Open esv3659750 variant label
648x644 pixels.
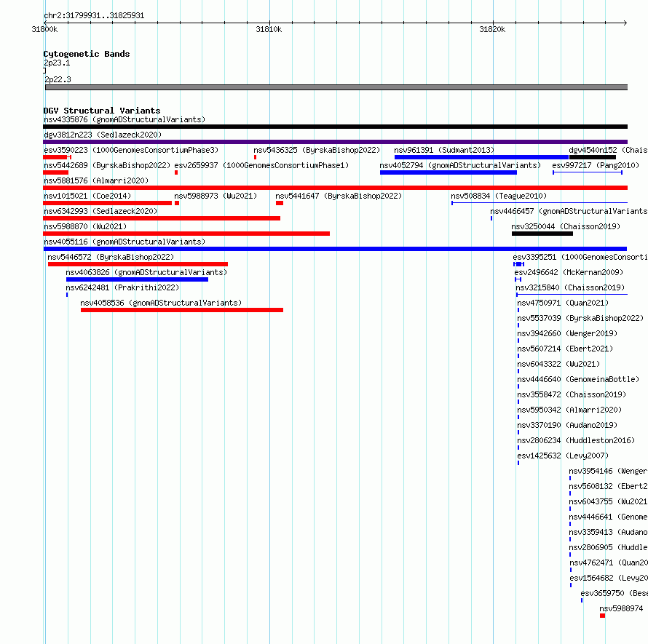614,594
